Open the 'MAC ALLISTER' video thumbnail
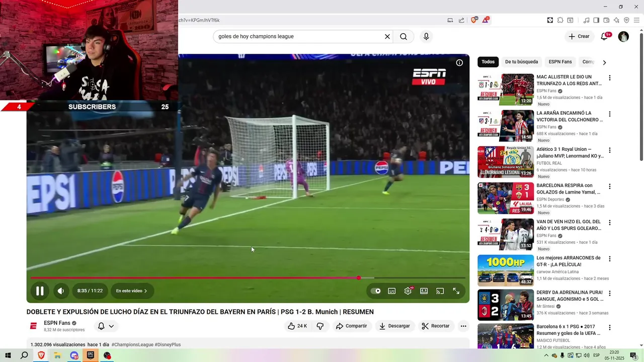The height and width of the screenshot is (362, 644). click(506, 89)
